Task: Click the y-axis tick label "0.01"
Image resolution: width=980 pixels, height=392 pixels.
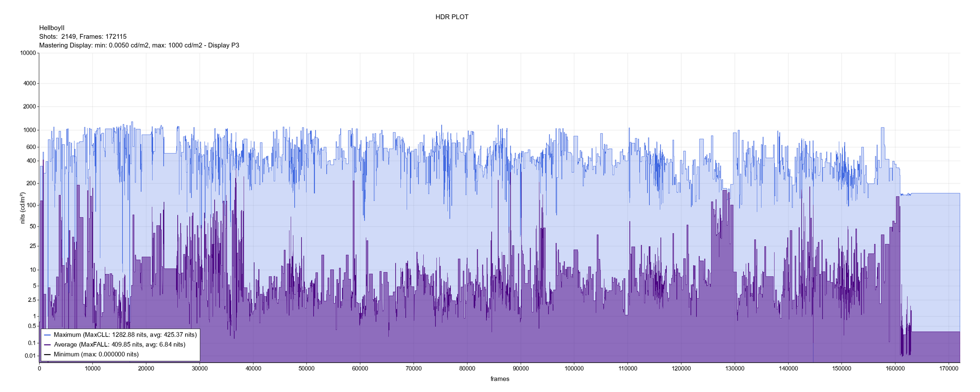Action: pyautogui.click(x=30, y=356)
